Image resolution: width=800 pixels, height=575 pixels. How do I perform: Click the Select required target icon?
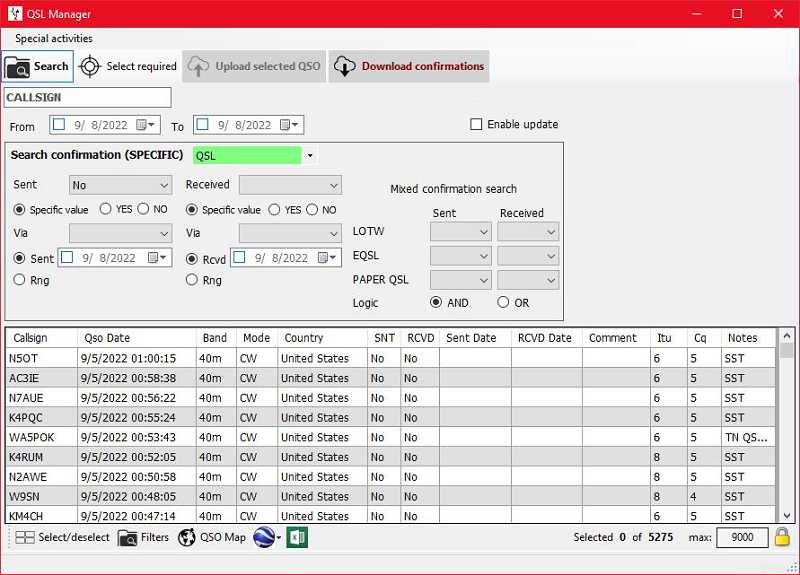click(90, 66)
